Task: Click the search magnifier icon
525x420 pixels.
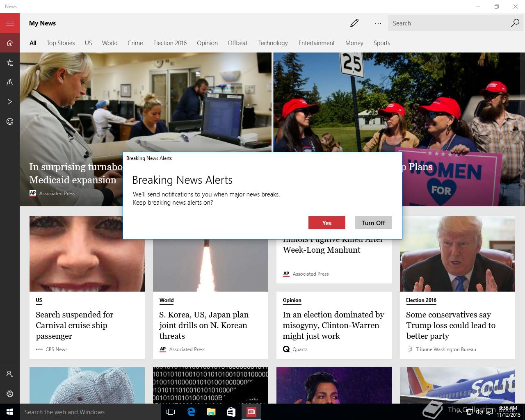Action: (x=515, y=23)
